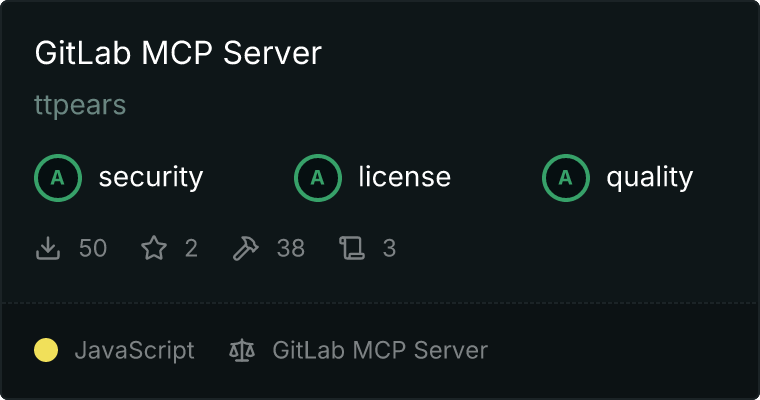Visit the ttpears author link
The width and height of the screenshot is (760, 400).
click(80, 105)
